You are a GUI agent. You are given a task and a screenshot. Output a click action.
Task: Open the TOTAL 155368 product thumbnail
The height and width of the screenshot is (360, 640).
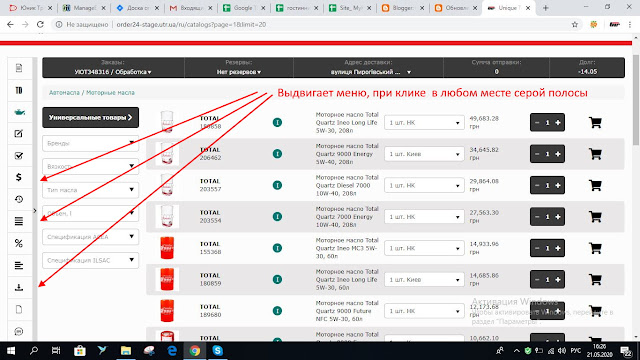coord(167,248)
